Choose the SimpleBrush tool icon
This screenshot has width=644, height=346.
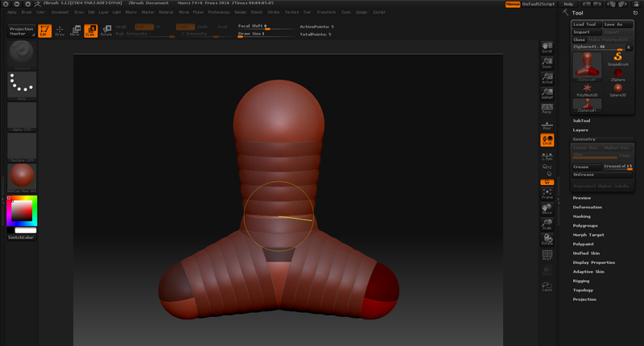point(617,58)
